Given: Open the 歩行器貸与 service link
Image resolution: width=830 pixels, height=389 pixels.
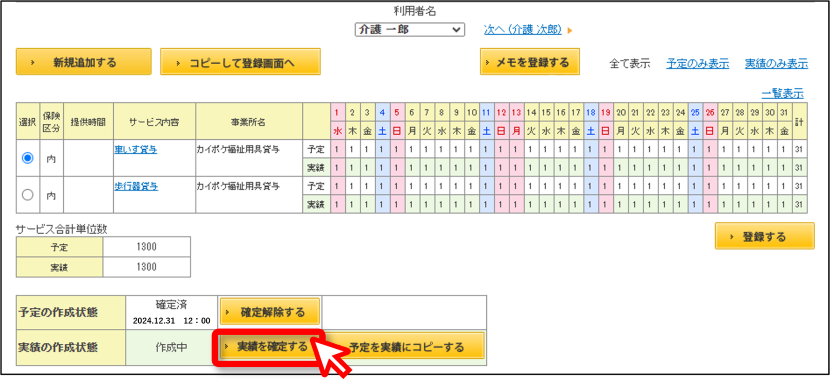Looking at the screenshot, I should pos(136,186).
